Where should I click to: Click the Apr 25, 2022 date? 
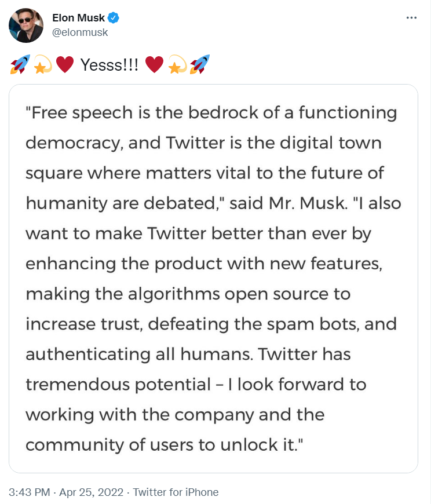[x=93, y=492]
